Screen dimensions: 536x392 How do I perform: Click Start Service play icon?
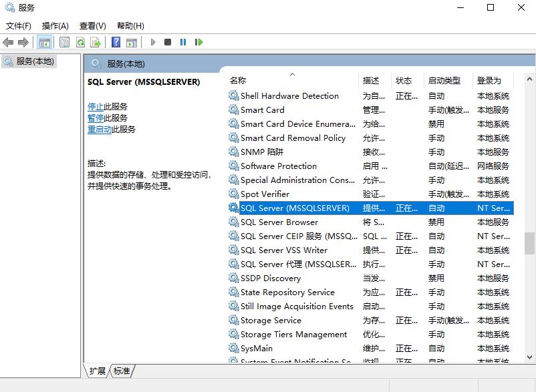153,42
